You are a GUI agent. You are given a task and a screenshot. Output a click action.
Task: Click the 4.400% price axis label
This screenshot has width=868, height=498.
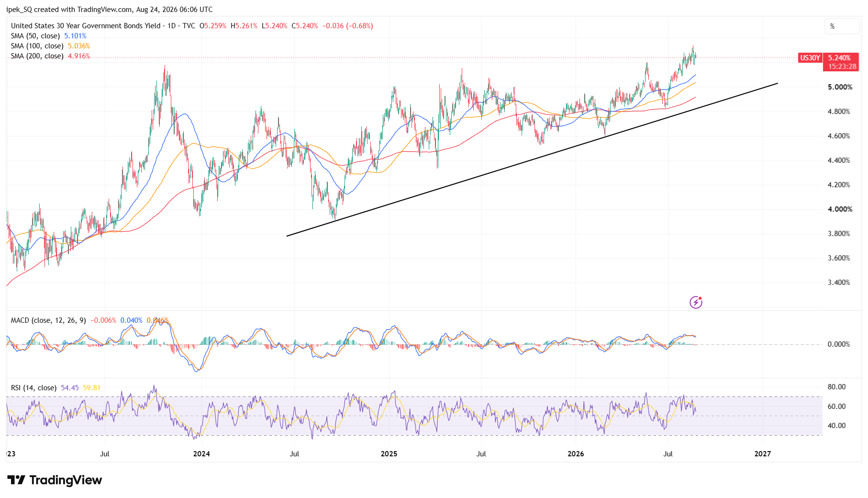click(x=839, y=160)
